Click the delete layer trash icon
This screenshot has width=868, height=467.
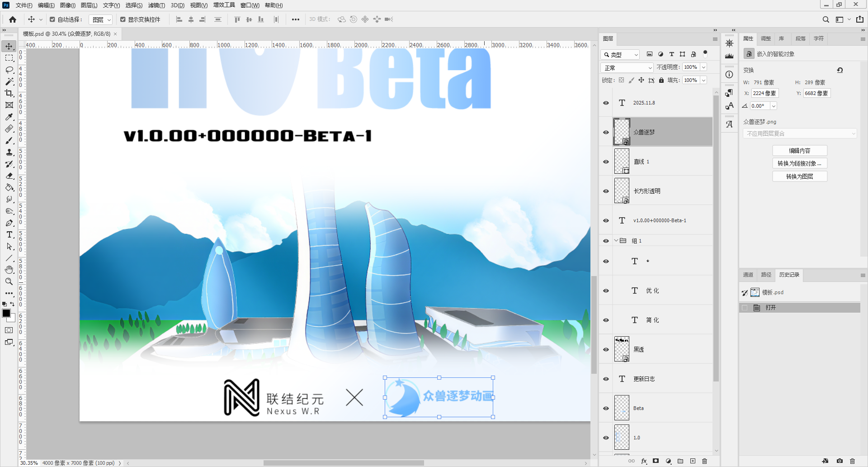[704, 461]
